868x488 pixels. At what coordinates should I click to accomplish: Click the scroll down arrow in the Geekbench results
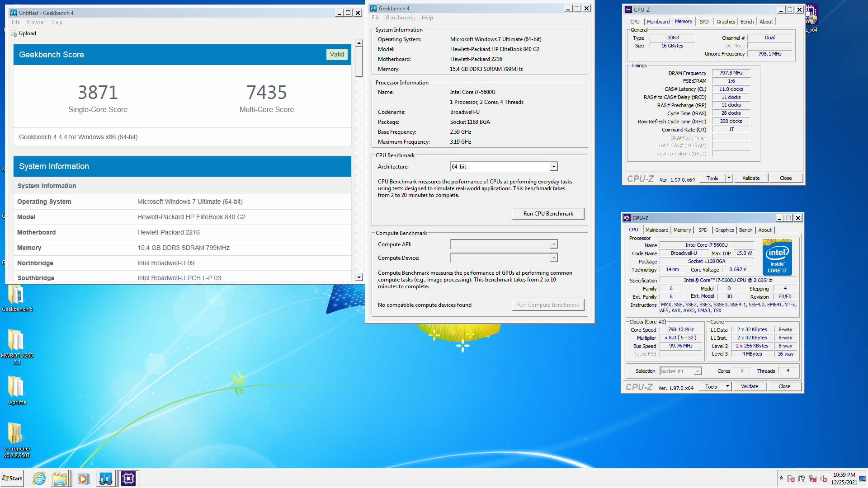click(359, 277)
